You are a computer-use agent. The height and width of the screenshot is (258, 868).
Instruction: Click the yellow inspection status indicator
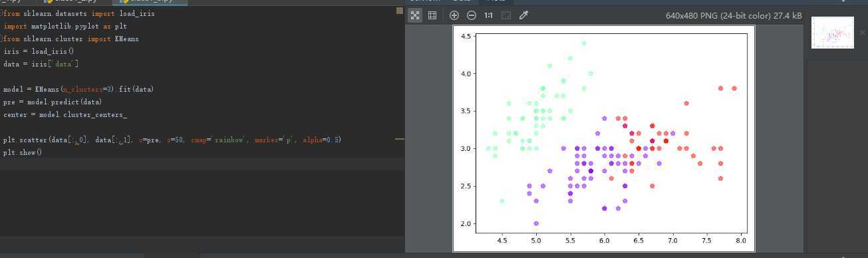[x=400, y=11]
